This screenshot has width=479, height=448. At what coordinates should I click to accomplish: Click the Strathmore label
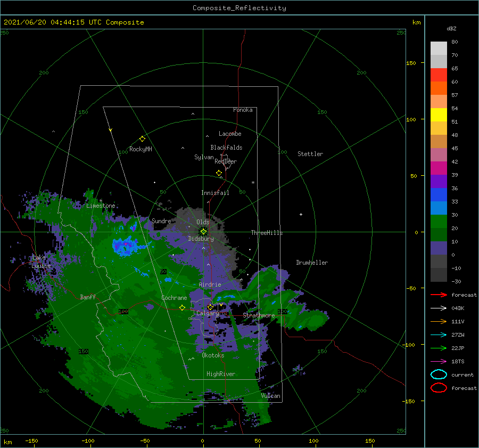click(x=259, y=315)
